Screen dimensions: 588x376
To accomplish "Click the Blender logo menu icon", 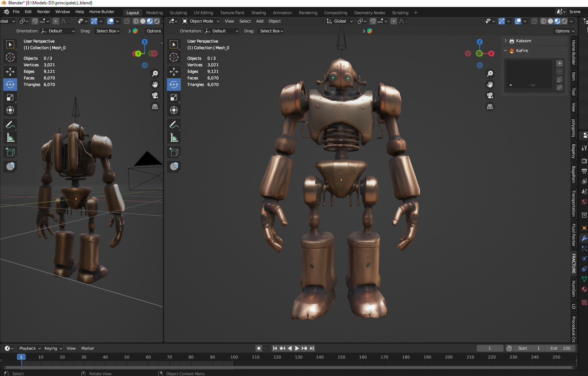I will coord(6,12).
